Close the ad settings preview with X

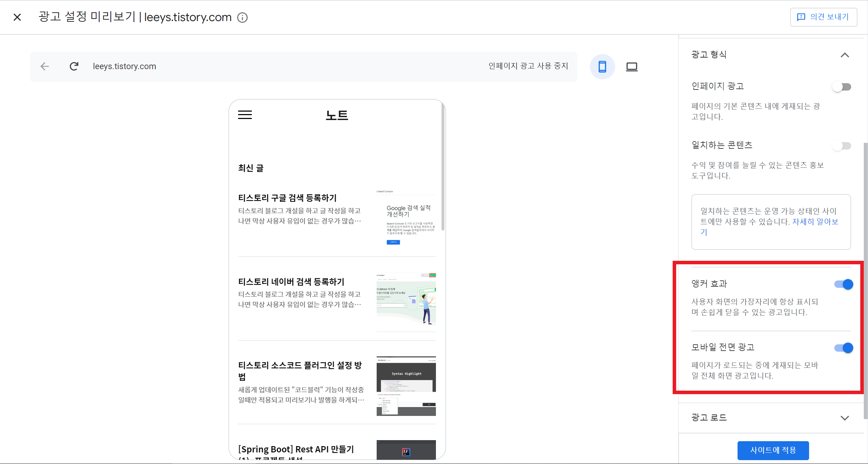(x=17, y=17)
